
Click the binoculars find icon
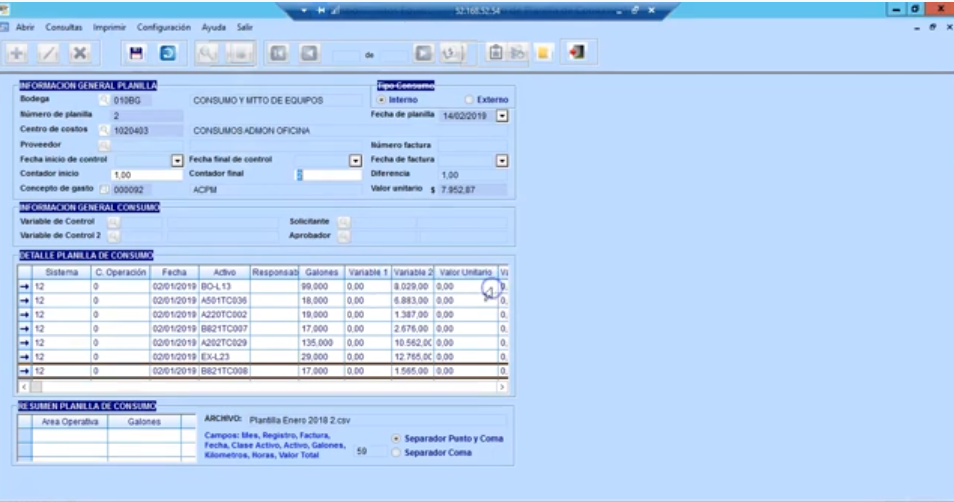[518, 53]
